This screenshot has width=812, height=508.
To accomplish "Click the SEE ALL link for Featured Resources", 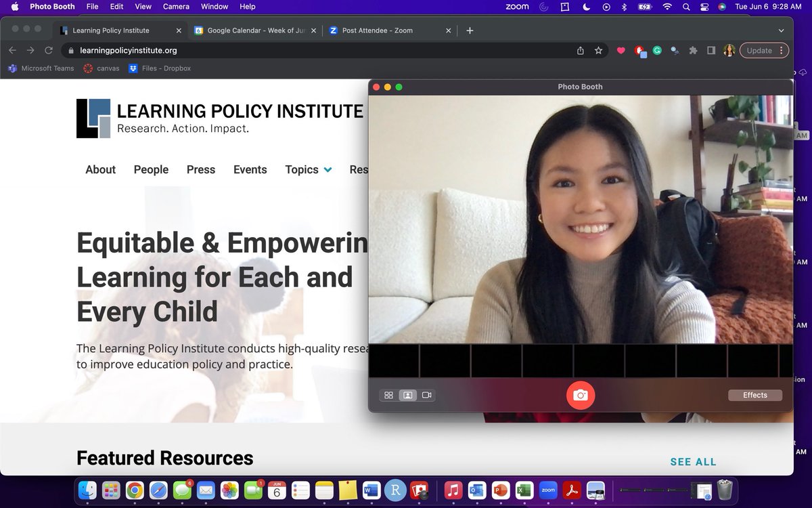I will coord(693,461).
